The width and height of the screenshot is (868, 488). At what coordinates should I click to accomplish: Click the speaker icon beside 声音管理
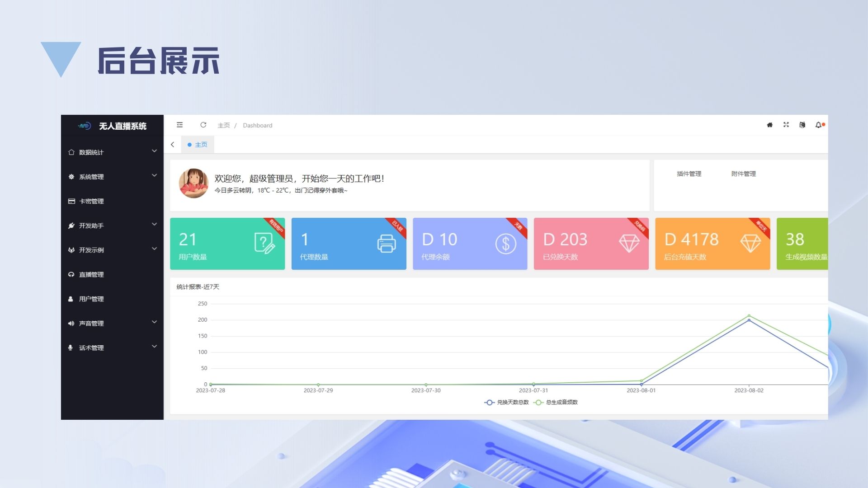point(71,323)
